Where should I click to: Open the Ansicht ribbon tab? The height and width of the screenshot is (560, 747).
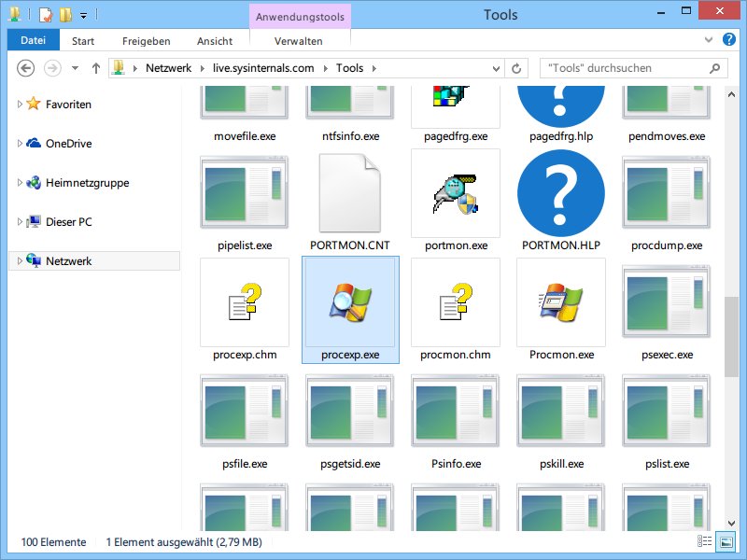coord(215,41)
